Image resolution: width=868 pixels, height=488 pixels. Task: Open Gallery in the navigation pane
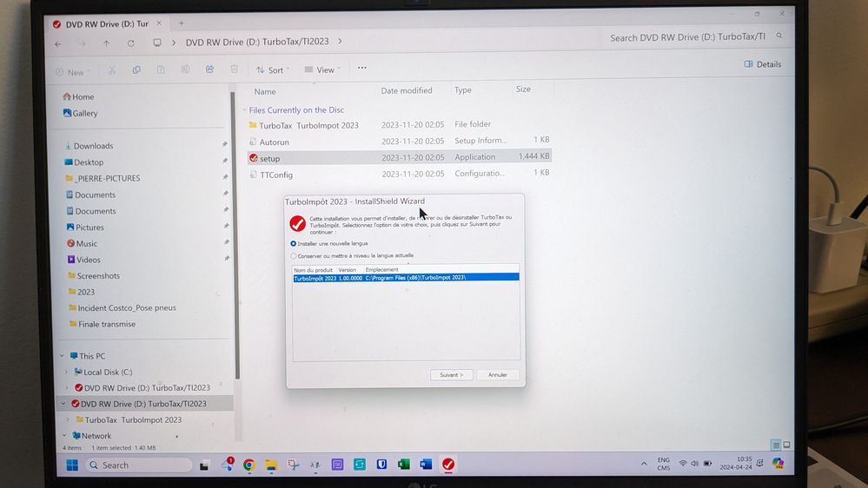[80, 113]
